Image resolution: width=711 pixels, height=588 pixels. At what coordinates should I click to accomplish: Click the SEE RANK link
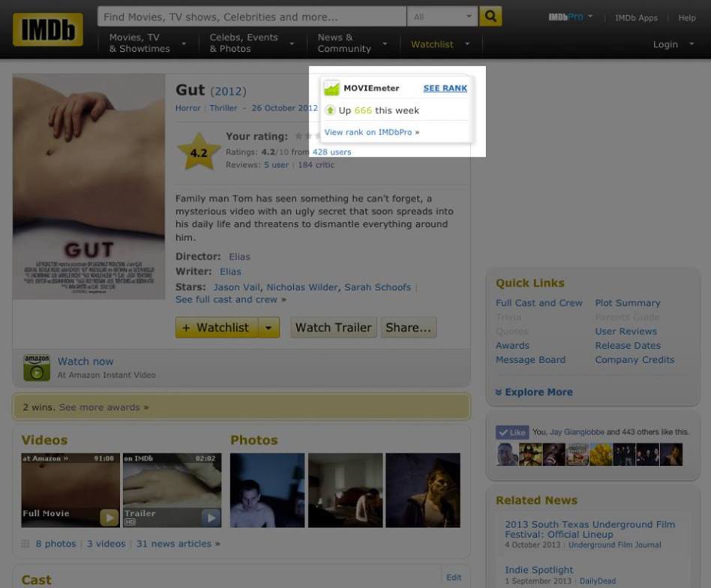point(445,88)
